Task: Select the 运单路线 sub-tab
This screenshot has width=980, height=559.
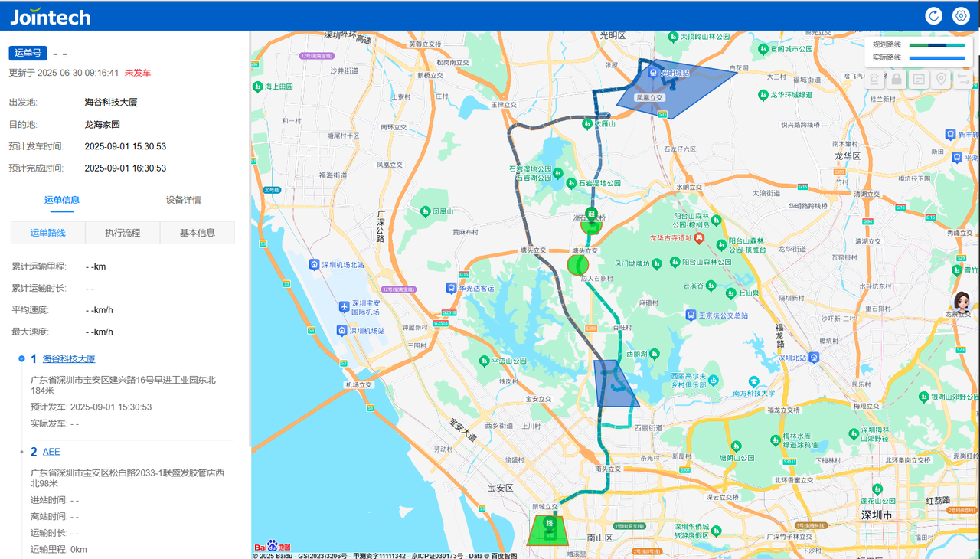Action: coord(47,233)
